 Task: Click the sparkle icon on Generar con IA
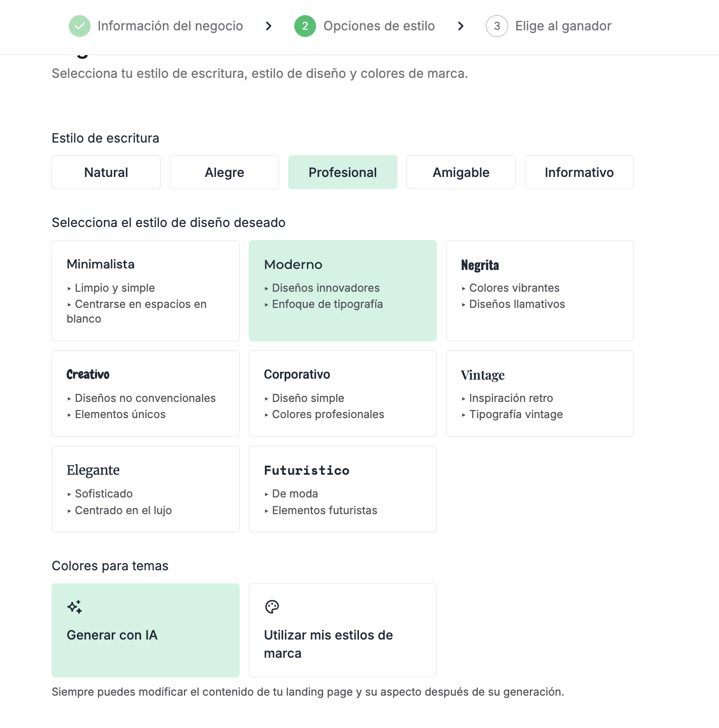[75, 607]
